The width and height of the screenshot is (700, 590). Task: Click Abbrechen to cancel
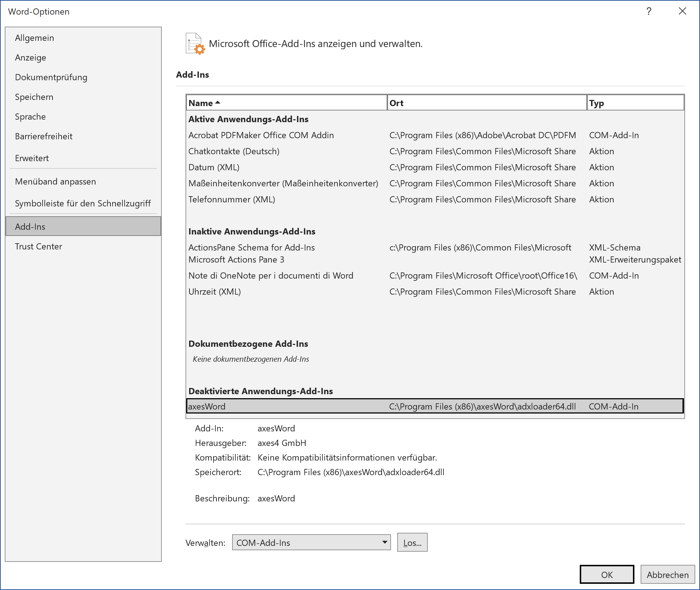[668, 575]
